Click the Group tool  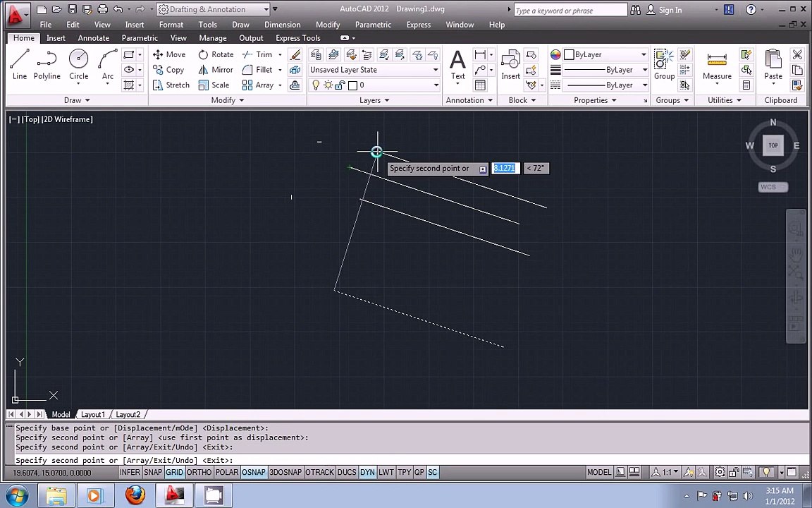click(664, 65)
